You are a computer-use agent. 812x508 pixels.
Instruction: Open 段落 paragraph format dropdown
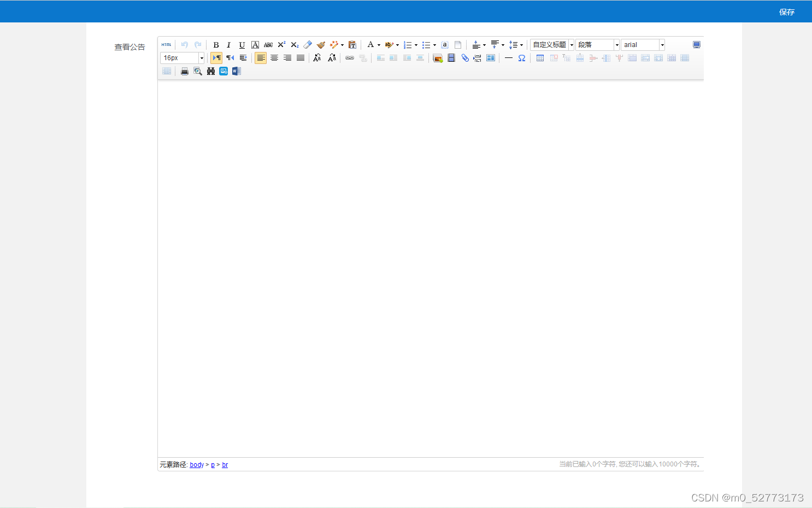[597, 45]
